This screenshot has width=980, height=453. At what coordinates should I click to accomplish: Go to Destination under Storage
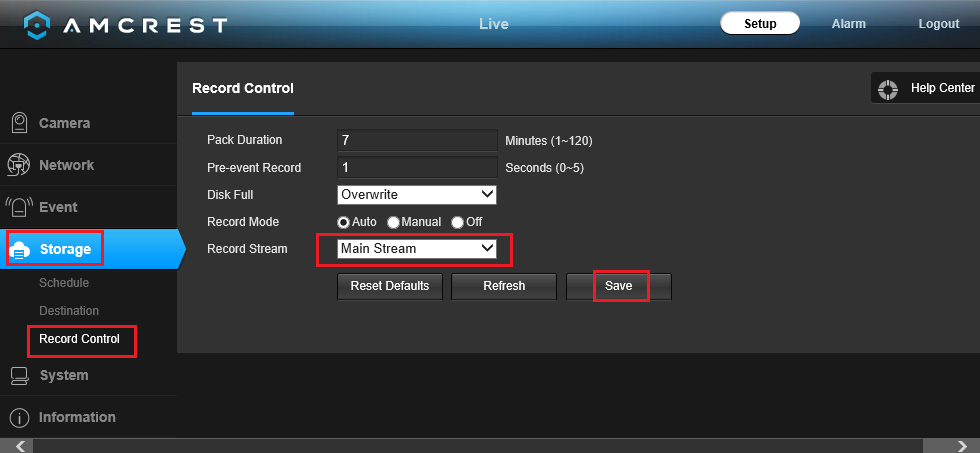point(69,311)
